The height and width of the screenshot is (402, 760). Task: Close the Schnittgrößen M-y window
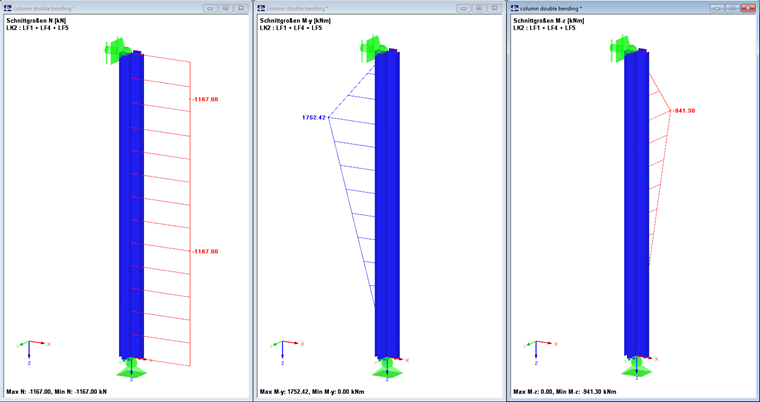494,8
